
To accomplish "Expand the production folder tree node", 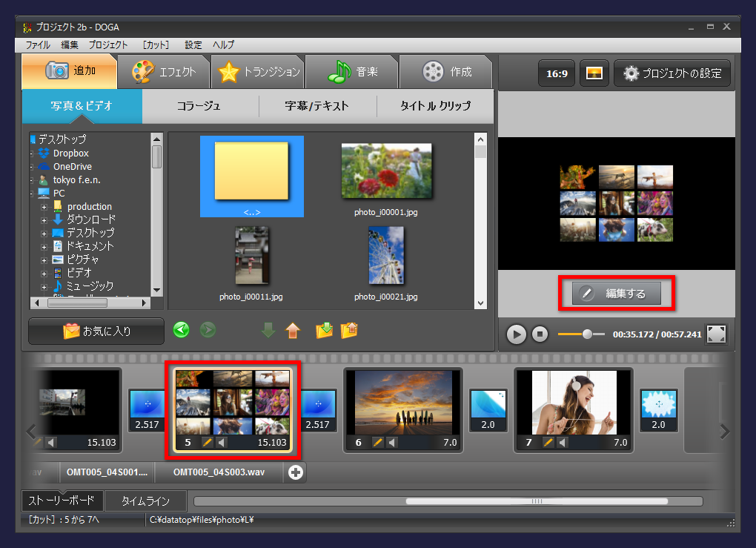I will (44, 206).
